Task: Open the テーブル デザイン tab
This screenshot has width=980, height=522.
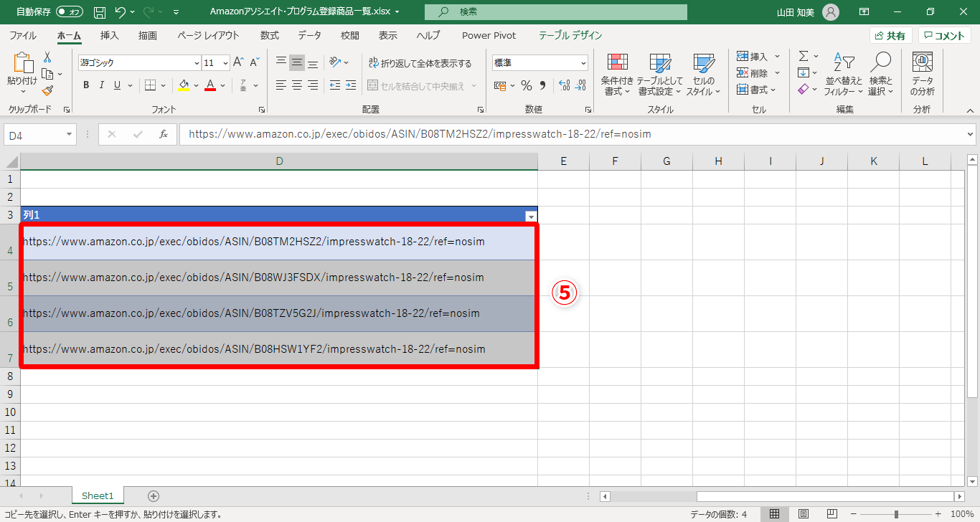Action: tap(570, 35)
